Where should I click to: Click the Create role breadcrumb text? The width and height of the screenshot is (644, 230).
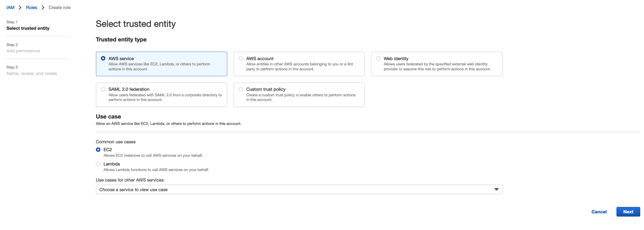point(59,8)
